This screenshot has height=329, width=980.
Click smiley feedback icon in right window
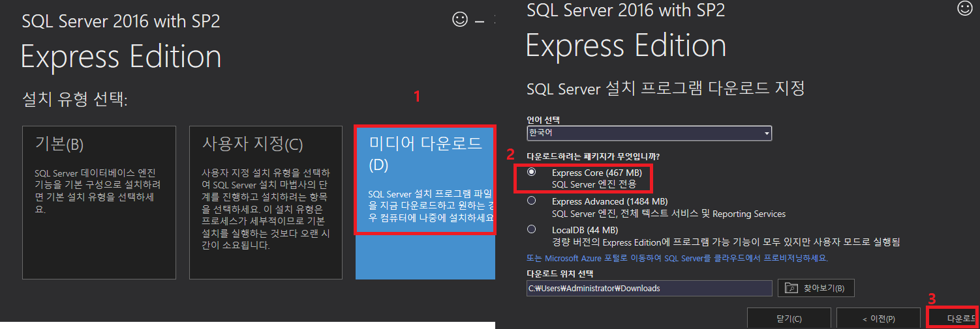click(964, 8)
